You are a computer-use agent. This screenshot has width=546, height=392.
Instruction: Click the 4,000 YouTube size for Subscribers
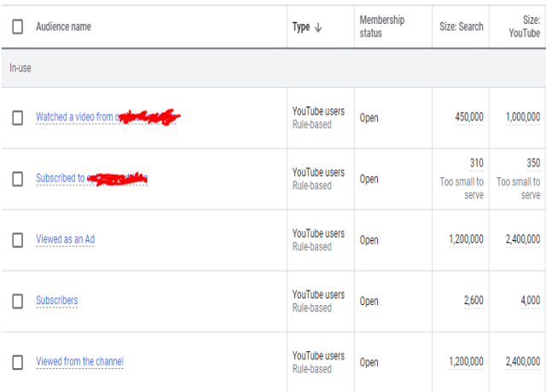tap(529, 300)
